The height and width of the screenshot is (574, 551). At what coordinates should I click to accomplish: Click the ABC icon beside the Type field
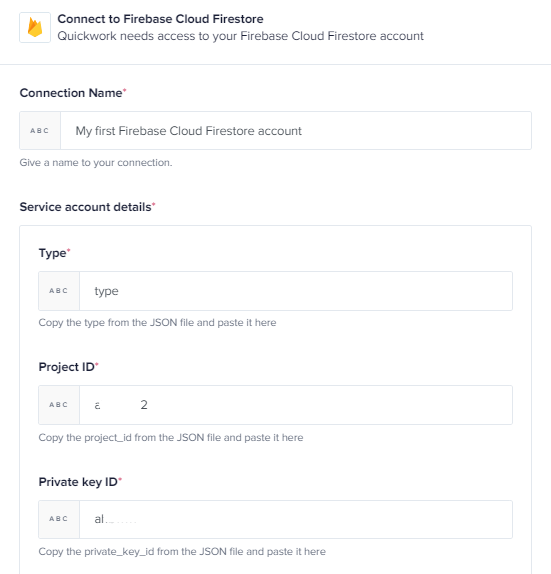[59, 291]
